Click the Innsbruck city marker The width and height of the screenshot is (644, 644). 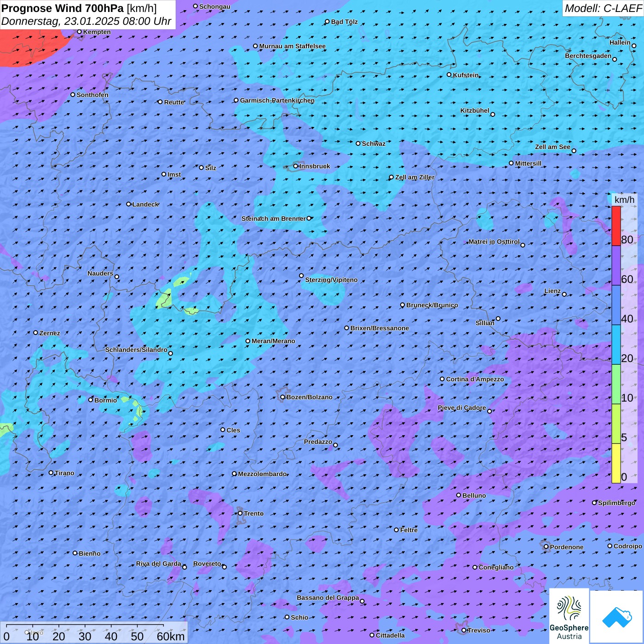tap(296, 166)
